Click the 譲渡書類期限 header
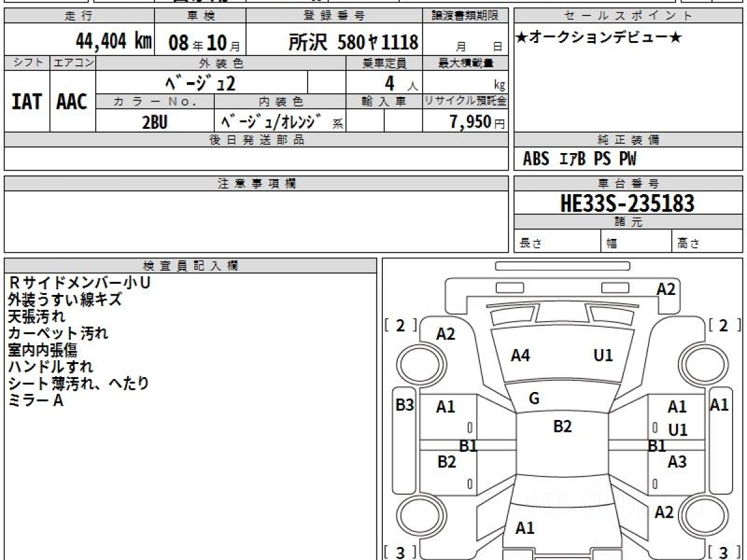Viewport: 747px width, 560px height. [466, 16]
